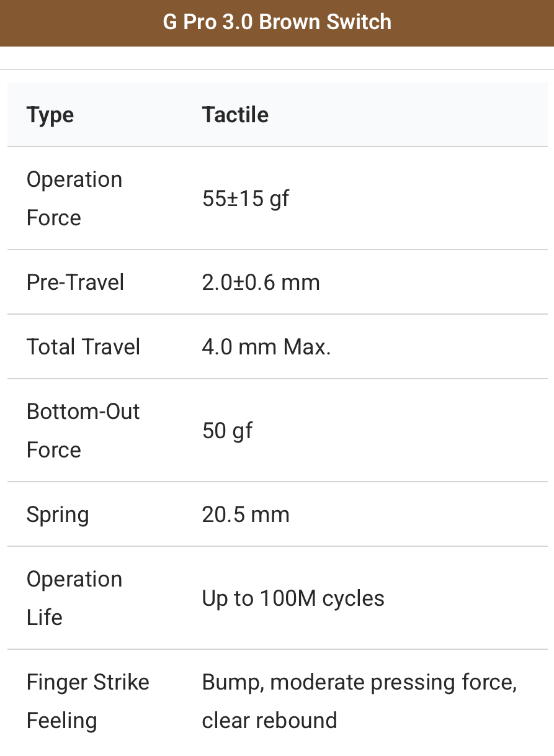
Task: Click the 50 gf bottom-out value
Action: pos(227,431)
